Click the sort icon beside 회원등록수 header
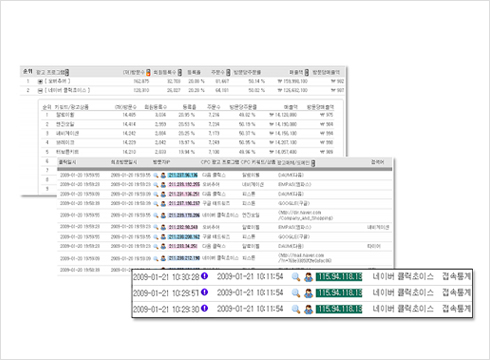 tap(180, 72)
